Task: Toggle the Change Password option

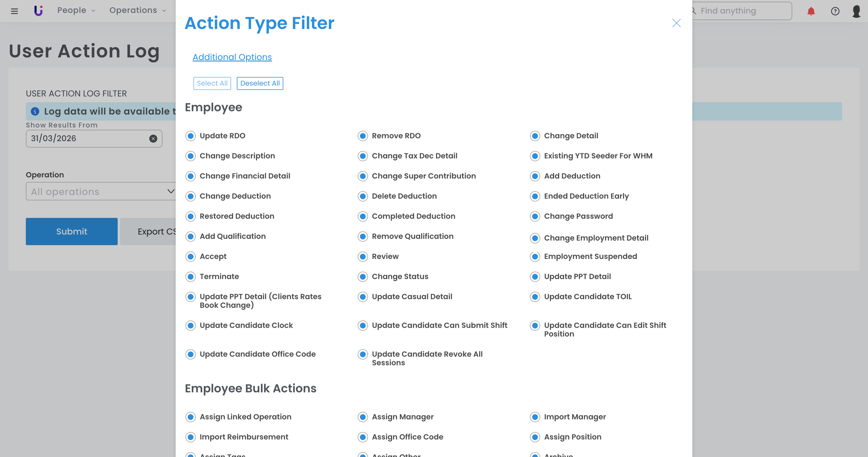Action: point(535,216)
